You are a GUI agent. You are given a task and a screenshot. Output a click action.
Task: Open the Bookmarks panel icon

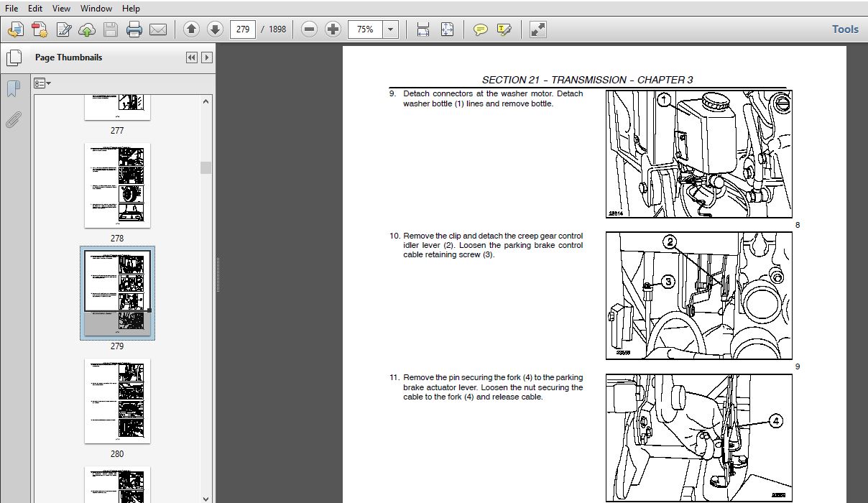[x=13, y=89]
